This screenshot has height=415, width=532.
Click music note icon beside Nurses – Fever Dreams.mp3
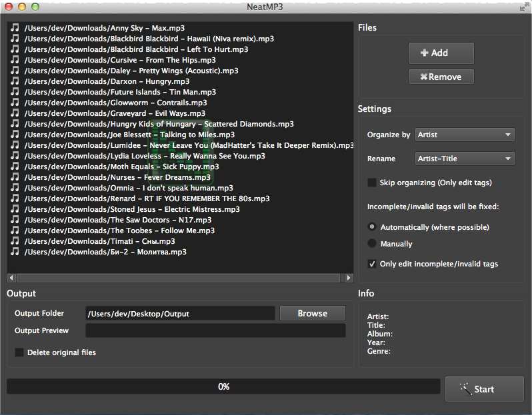[15, 177]
